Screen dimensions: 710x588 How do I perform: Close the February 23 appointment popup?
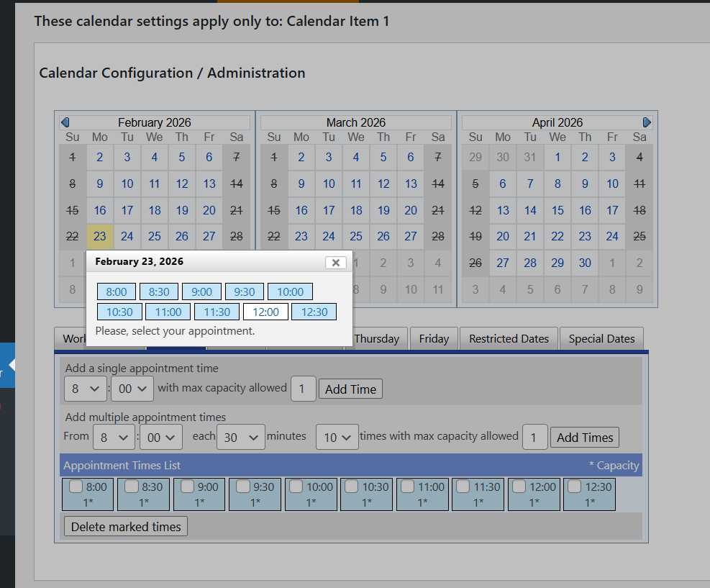pyautogui.click(x=335, y=262)
